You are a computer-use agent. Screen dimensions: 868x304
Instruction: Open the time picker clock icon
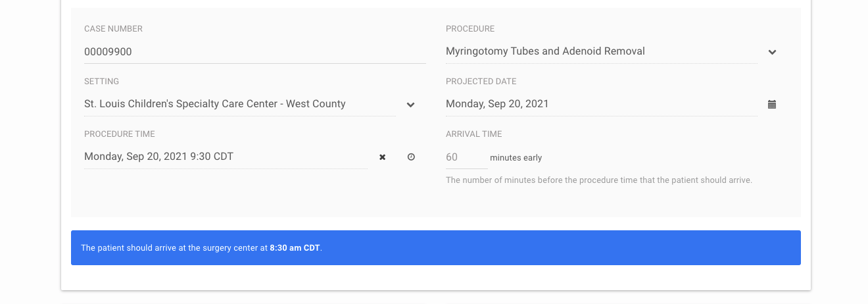[x=411, y=157]
